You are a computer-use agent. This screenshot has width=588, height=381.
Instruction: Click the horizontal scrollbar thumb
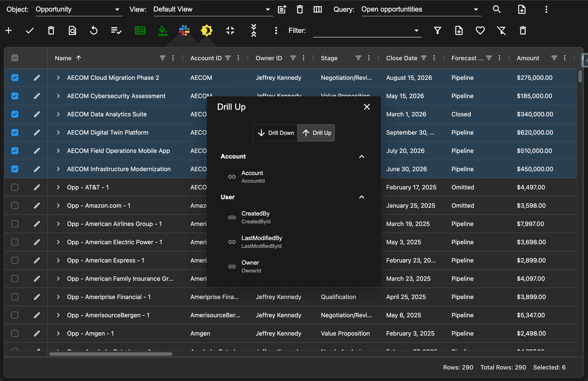(110, 354)
